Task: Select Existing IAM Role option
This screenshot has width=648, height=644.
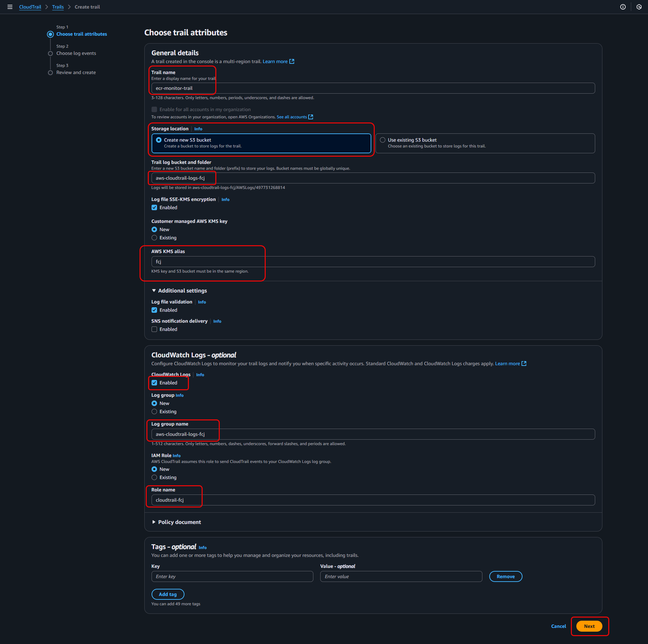Action: tap(154, 477)
